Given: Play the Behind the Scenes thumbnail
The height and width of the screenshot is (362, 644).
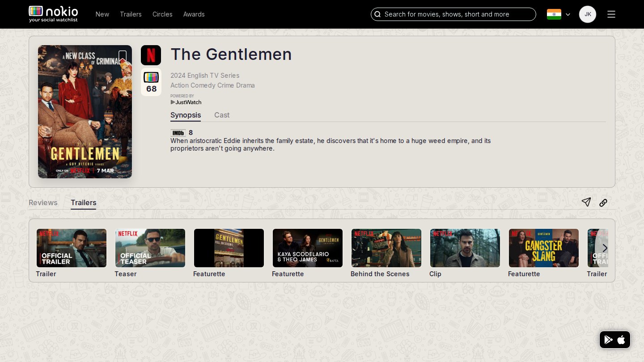Looking at the screenshot, I should (x=386, y=248).
